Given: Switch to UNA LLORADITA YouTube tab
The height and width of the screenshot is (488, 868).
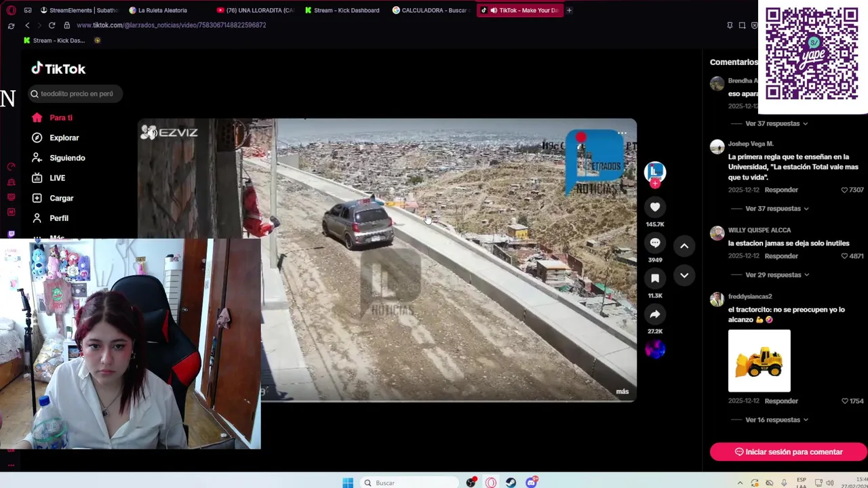Looking at the screenshot, I should [x=256, y=10].
